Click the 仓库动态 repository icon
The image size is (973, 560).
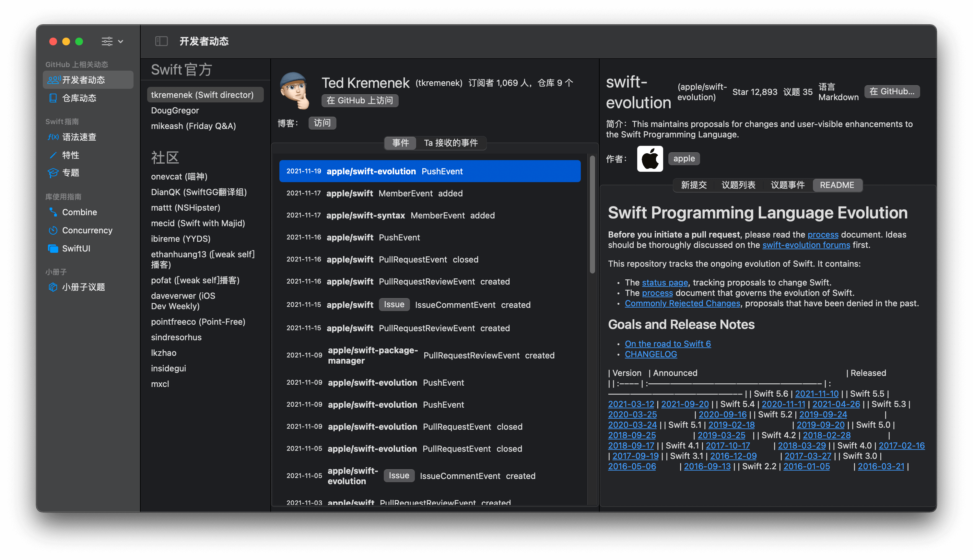point(53,98)
